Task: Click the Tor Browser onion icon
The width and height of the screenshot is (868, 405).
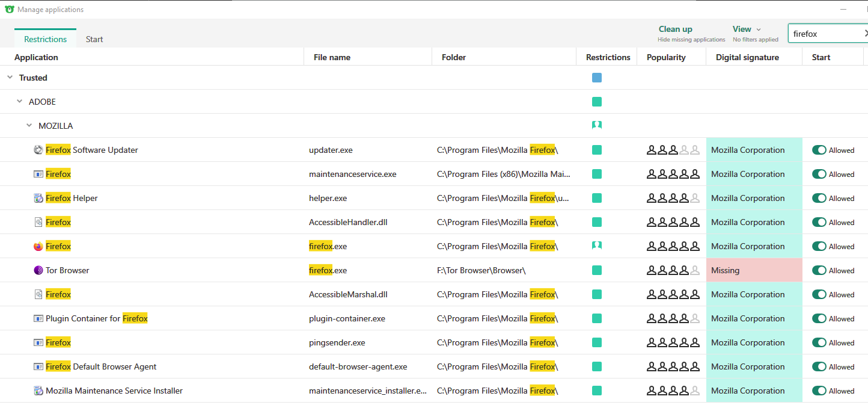Action: [38, 270]
